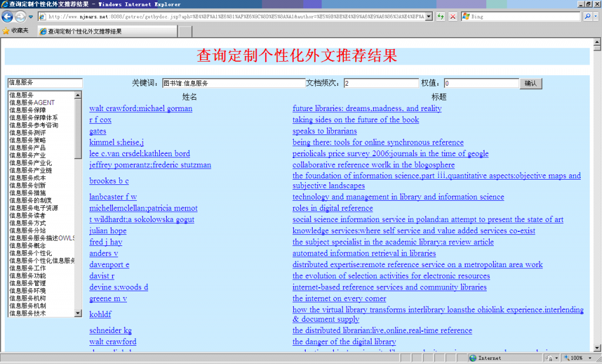Open title the internet on every corner

pyautogui.click(x=339, y=298)
